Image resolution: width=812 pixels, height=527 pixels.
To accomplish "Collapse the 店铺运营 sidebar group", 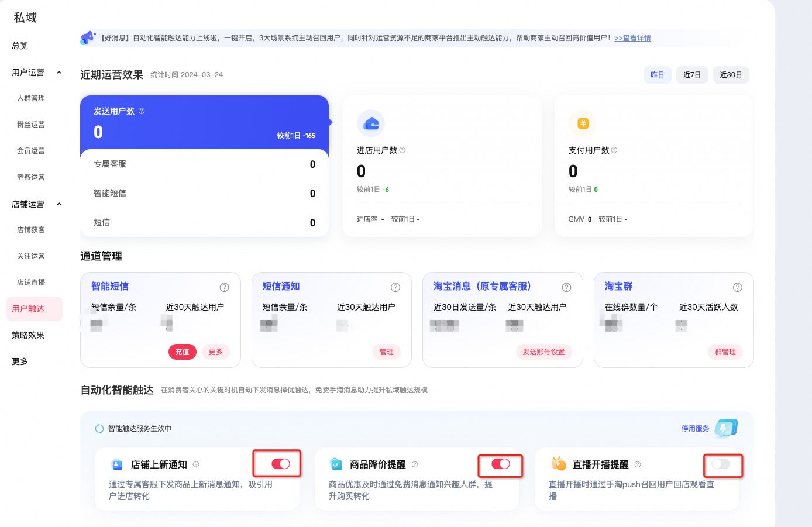I will (x=59, y=204).
